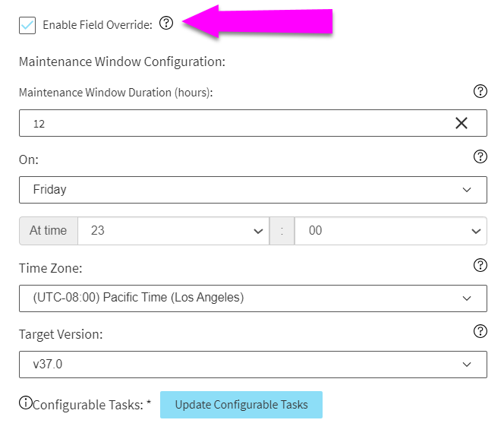504x442 pixels.
Task: Expand the Friday day dropdown
Action: [x=253, y=190]
